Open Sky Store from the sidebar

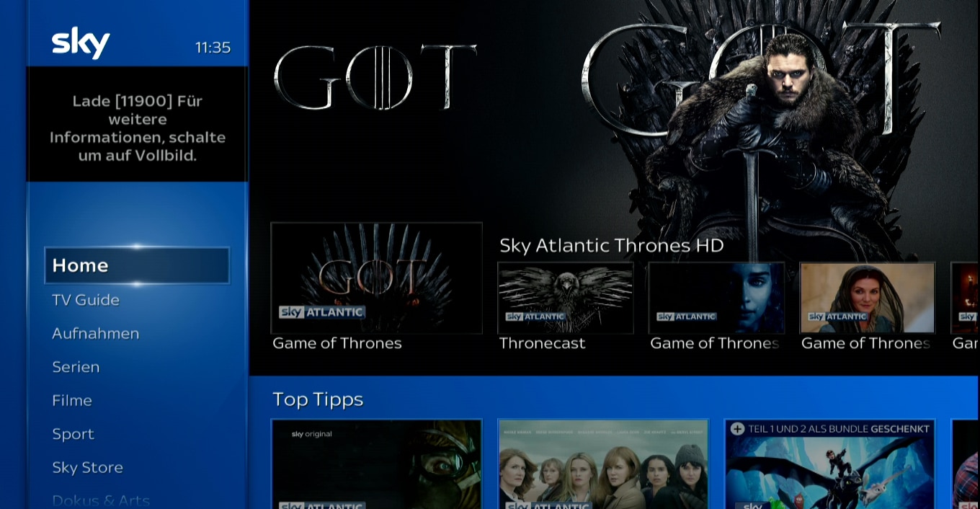coord(87,467)
